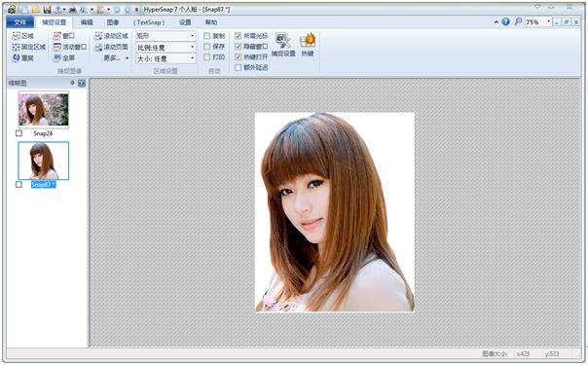Switch to the 编辑 edit tab
Viewport: 588px width, 365px height.
click(x=87, y=22)
